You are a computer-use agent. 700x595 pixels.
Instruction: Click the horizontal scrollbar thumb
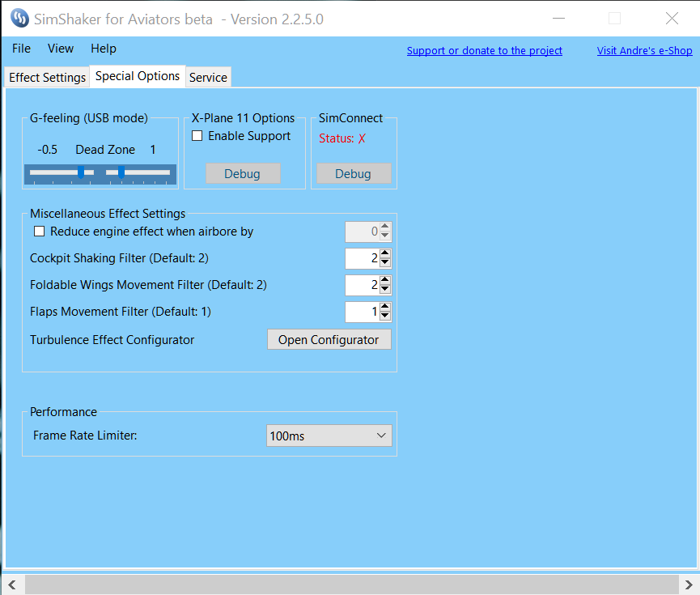352,584
